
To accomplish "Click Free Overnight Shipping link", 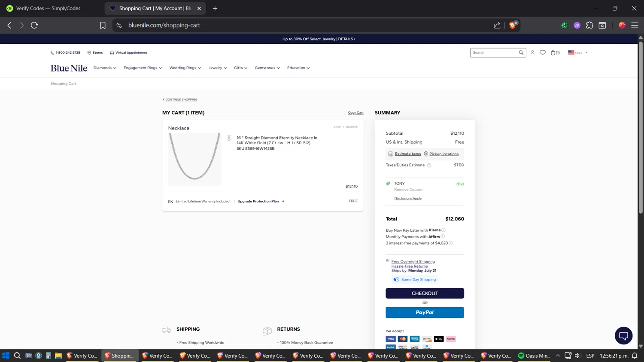I will click(x=413, y=262).
